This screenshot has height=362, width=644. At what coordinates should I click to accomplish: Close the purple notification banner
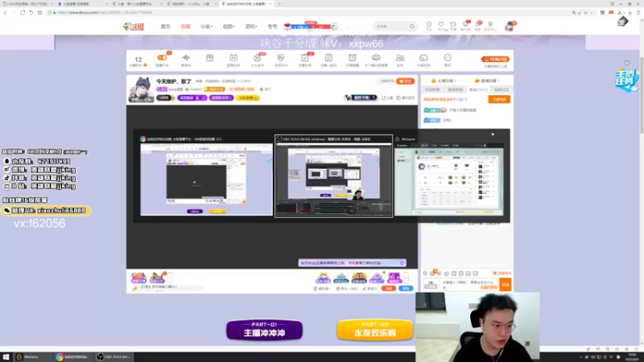(x=402, y=263)
